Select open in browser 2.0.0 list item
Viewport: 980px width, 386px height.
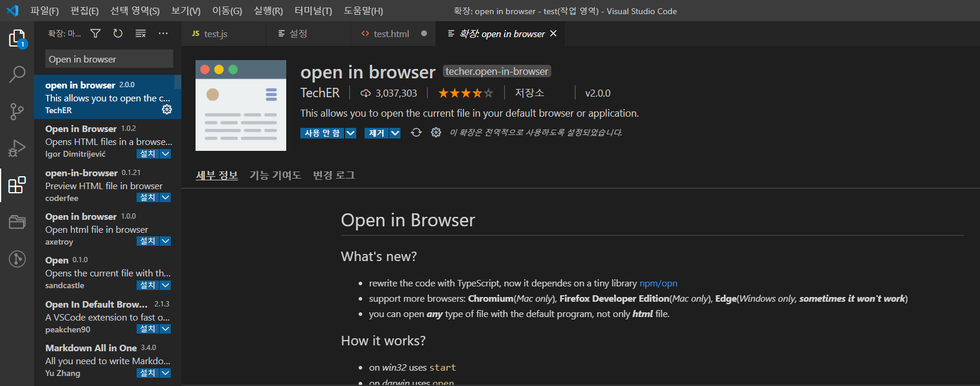click(x=108, y=97)
